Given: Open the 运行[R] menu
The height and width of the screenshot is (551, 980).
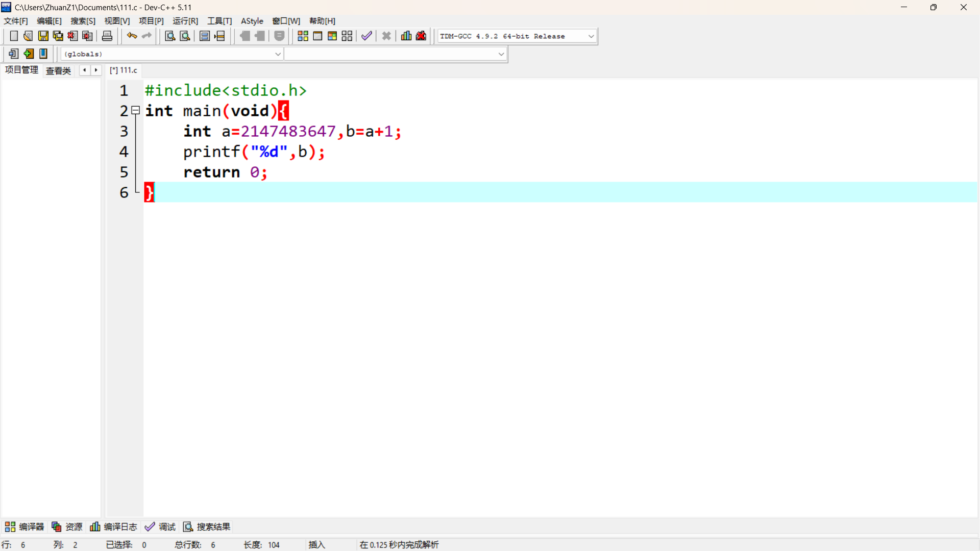Looking at the screenshot, I should [185, 21].
